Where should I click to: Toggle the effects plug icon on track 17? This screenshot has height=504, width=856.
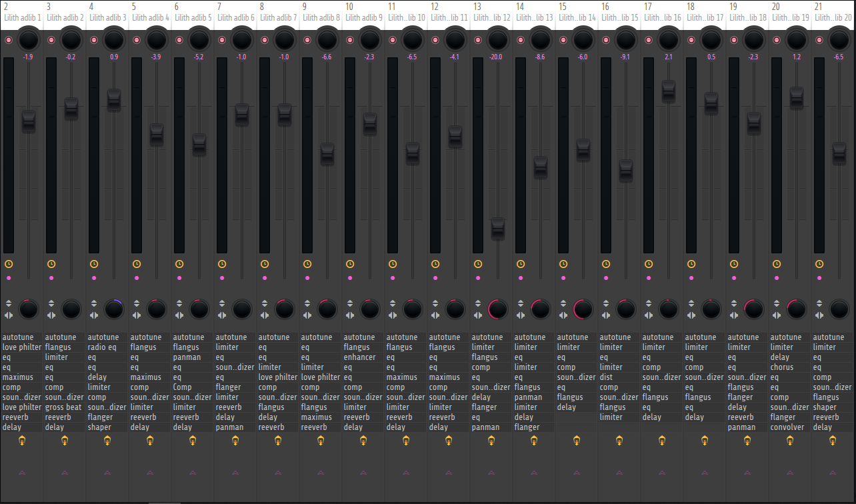(x=662, y=440)
